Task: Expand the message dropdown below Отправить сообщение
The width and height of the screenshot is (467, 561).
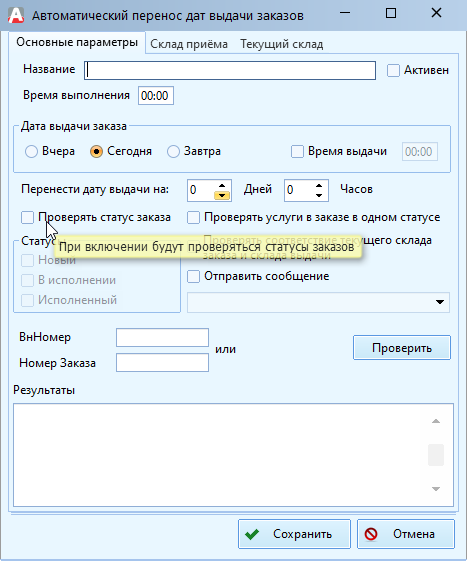Action: coord(440,302)
